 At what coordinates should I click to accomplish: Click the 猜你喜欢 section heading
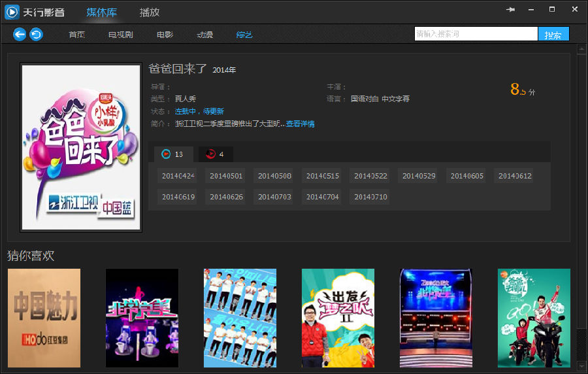pyautogui.click(x=31, y=256)
